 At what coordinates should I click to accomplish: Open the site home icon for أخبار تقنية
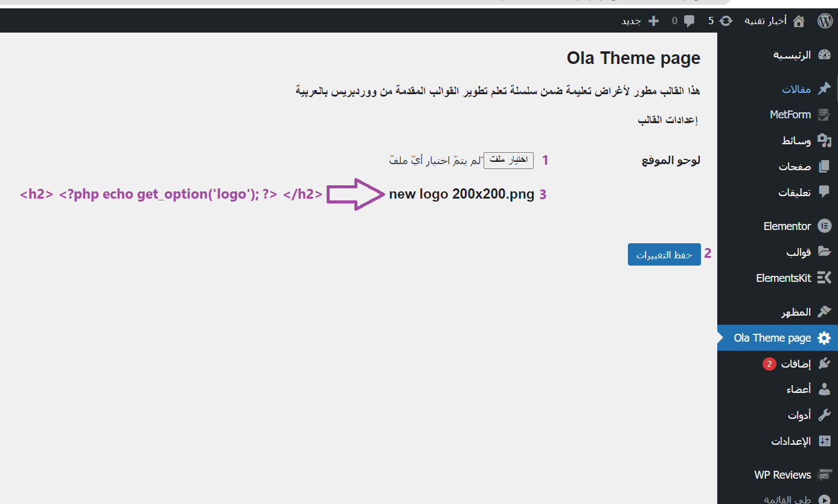(799, 21)
